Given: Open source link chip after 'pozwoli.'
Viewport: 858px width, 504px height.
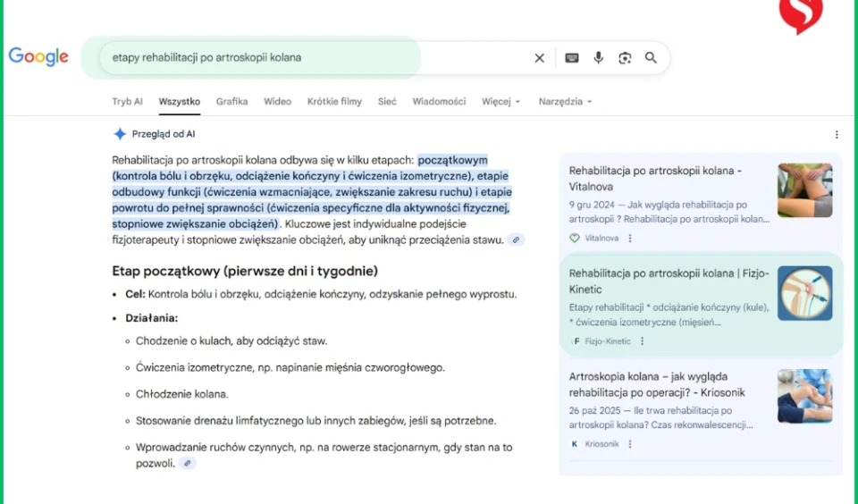Looking at the screenshot, I should 187,463.
